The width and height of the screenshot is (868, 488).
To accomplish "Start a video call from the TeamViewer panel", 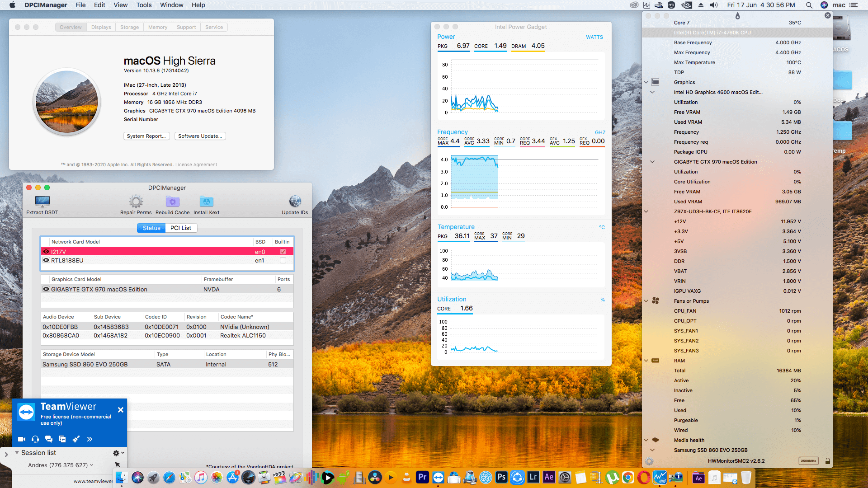I will [x=21, y=439].
